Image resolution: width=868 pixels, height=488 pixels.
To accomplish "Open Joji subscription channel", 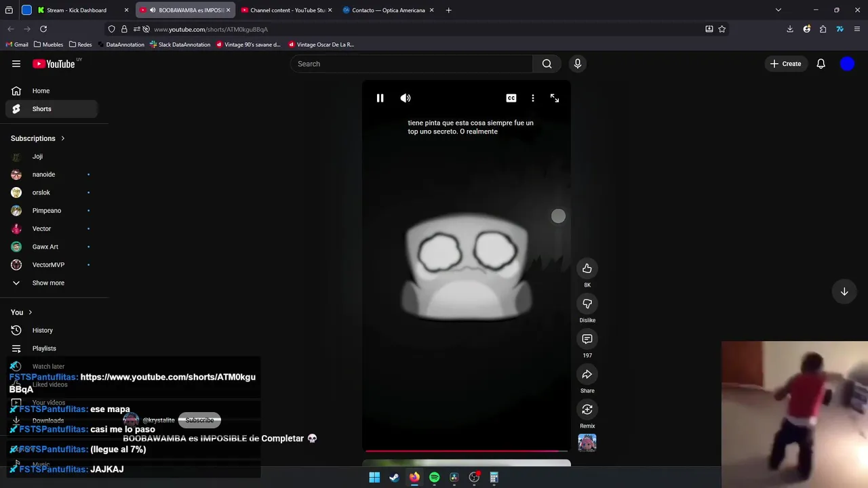I will (52, 157).
